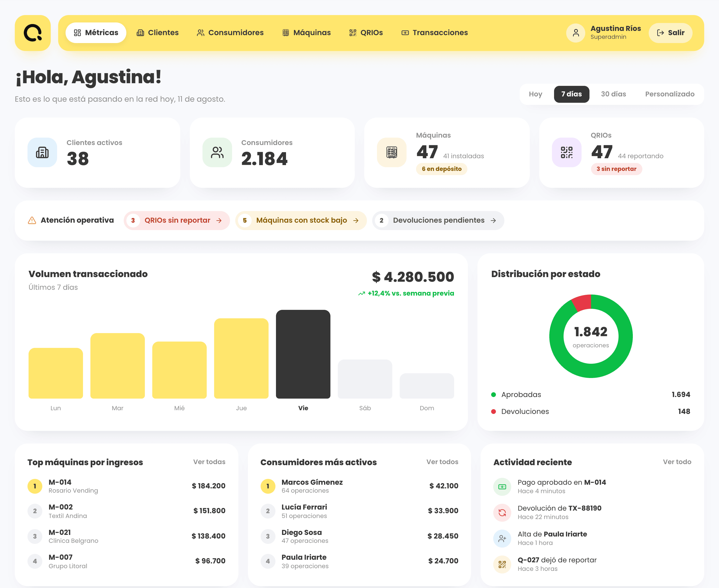This screenshot has height=588, width=719.
Task: Click the M-002 Textil Andina row
Action: point(126,511)
